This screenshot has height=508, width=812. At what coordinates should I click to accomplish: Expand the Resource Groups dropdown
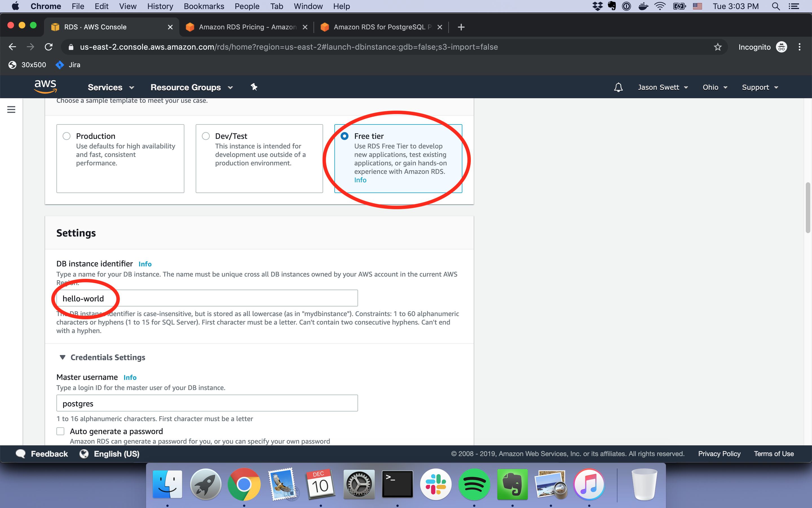[x=192, y=87]
